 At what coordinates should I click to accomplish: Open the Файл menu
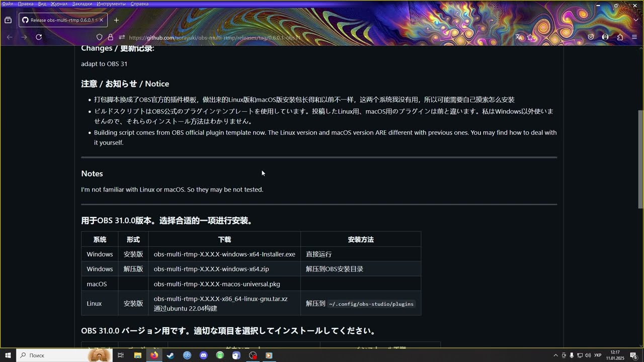coord(8,4)
